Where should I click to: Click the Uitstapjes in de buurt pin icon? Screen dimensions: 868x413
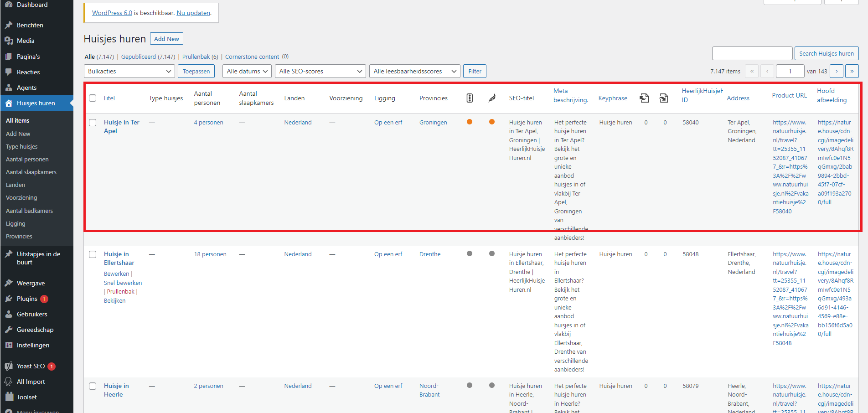[x=9, y=254]
